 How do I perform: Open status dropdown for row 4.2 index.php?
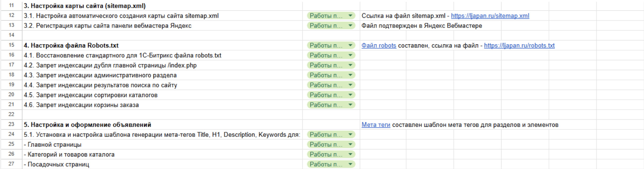tap(350, 65)
